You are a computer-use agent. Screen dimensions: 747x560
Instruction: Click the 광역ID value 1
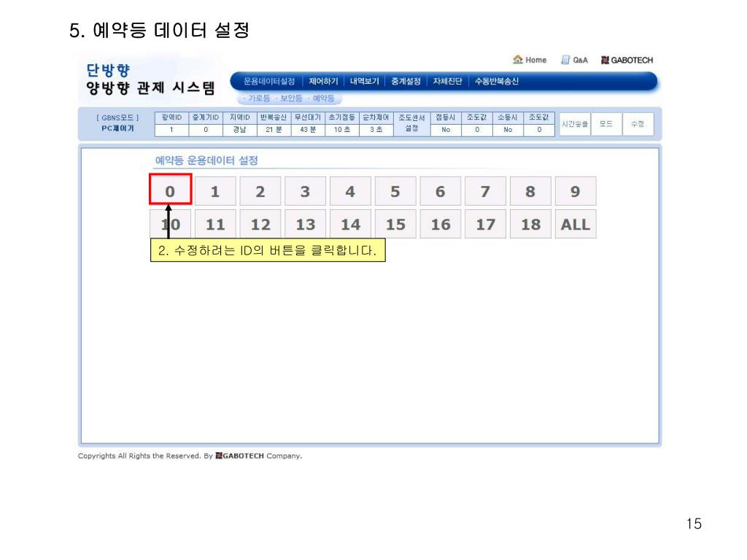[171, 130]
